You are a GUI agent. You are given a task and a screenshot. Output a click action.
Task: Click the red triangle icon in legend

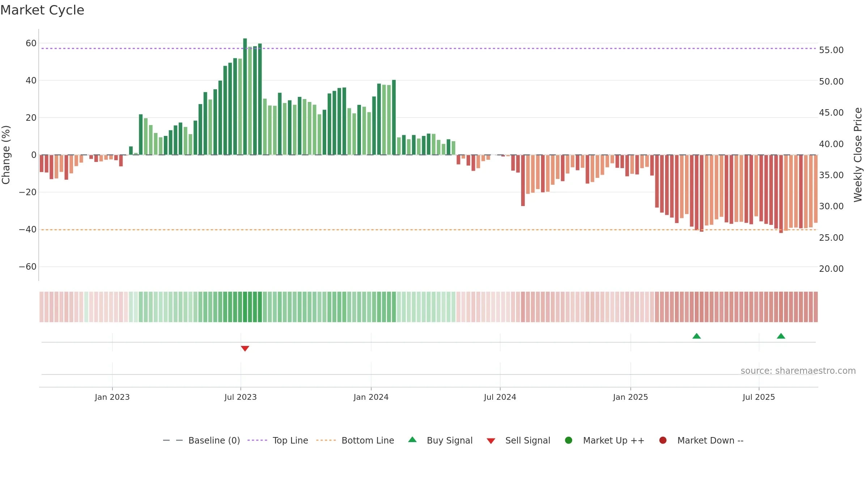[x=491, y=441]
